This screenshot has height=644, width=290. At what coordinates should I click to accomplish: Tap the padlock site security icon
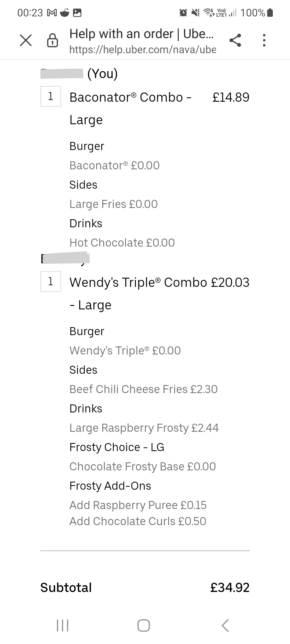click(52, 41)
